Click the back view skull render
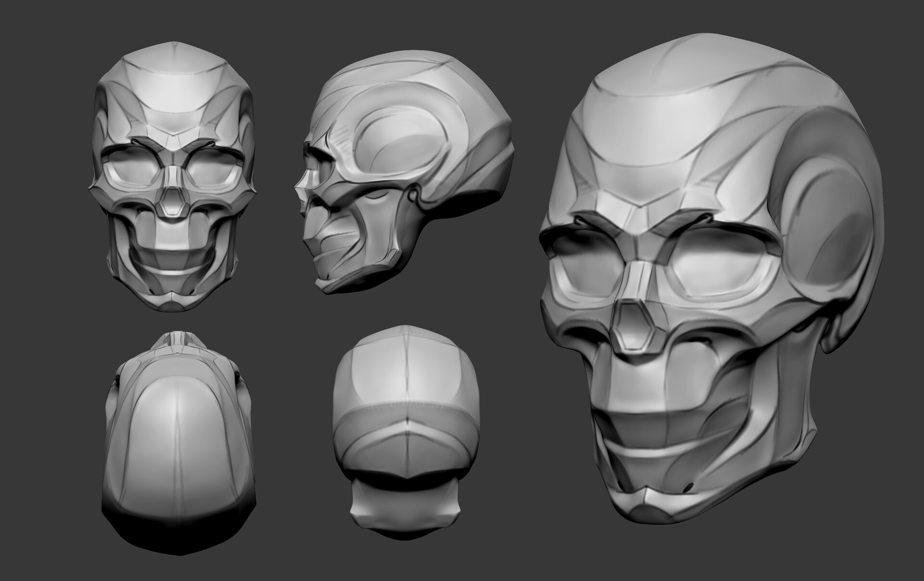Screen dimensions: 924x581 click(x=407, y=424)
